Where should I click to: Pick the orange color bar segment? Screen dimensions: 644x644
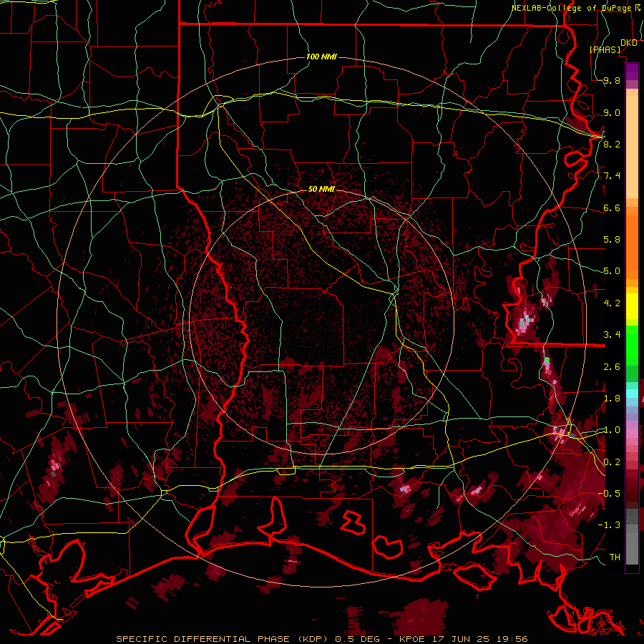[x=632, y=248]
